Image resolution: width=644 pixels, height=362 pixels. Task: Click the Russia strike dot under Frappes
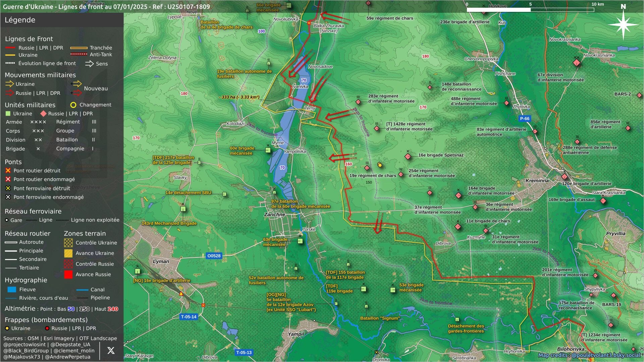tap(47, 328)
